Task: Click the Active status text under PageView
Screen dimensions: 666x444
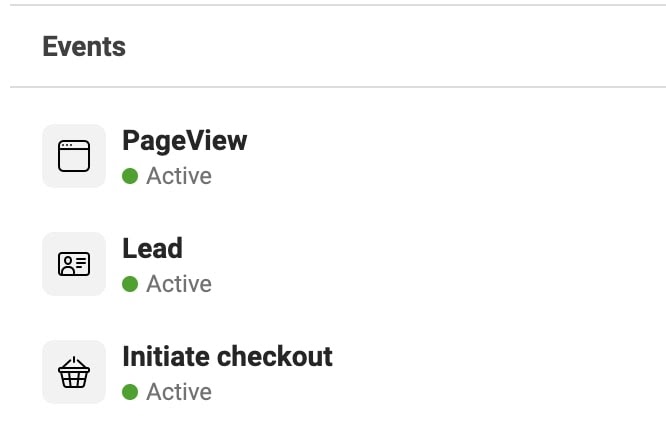Action: pyautogui.click(x=179, y=176)
